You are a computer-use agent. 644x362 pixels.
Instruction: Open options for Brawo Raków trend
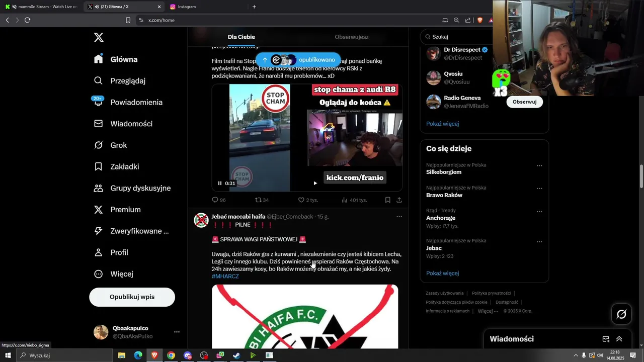(x=539, y=189)
